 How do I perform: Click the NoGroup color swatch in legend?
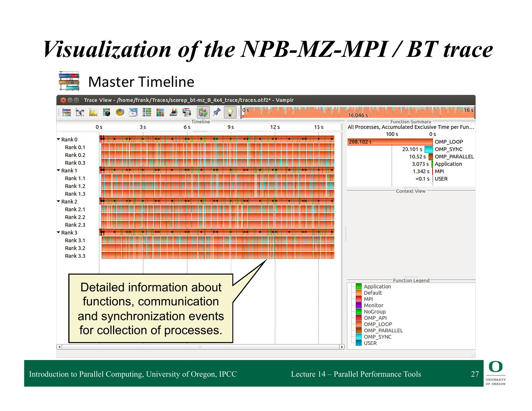pos(358,312)
